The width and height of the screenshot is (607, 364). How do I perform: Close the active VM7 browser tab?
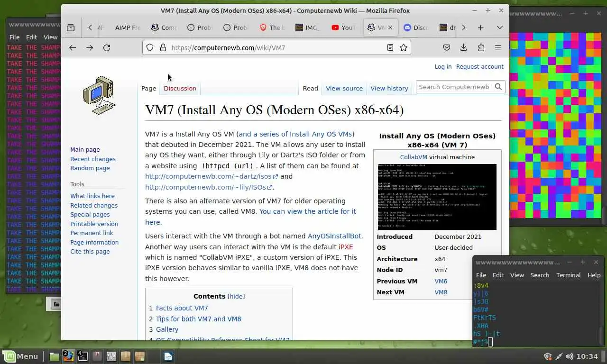(390, 27)
